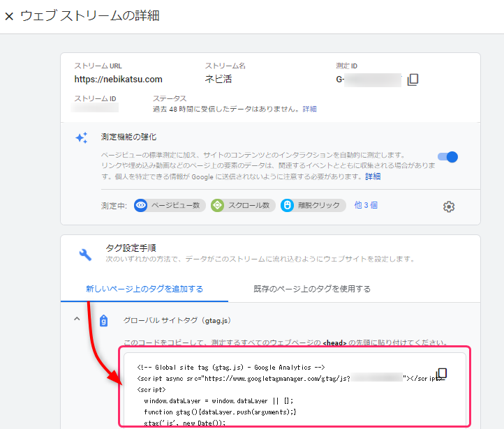Show the other 3 measured events
Image resolution: width=504 pixels, height=429 pixels.
[x=366, y=205]
